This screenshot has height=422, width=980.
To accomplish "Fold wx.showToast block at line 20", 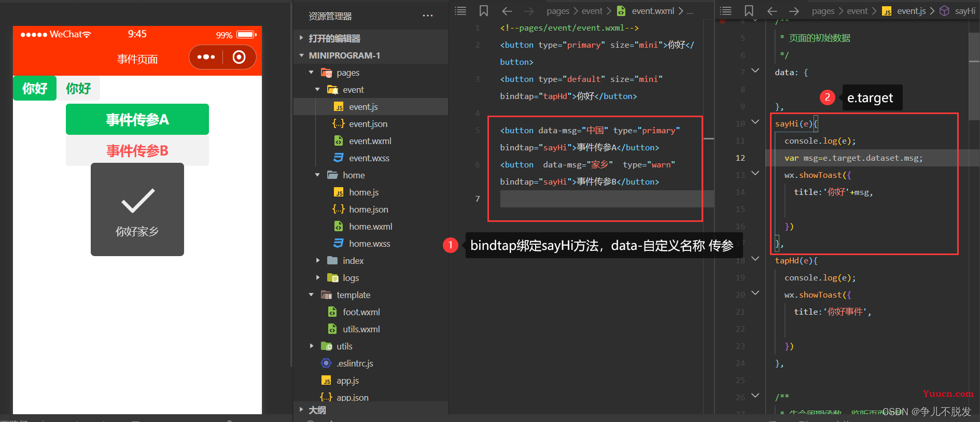I will click(x=755, y=293).
